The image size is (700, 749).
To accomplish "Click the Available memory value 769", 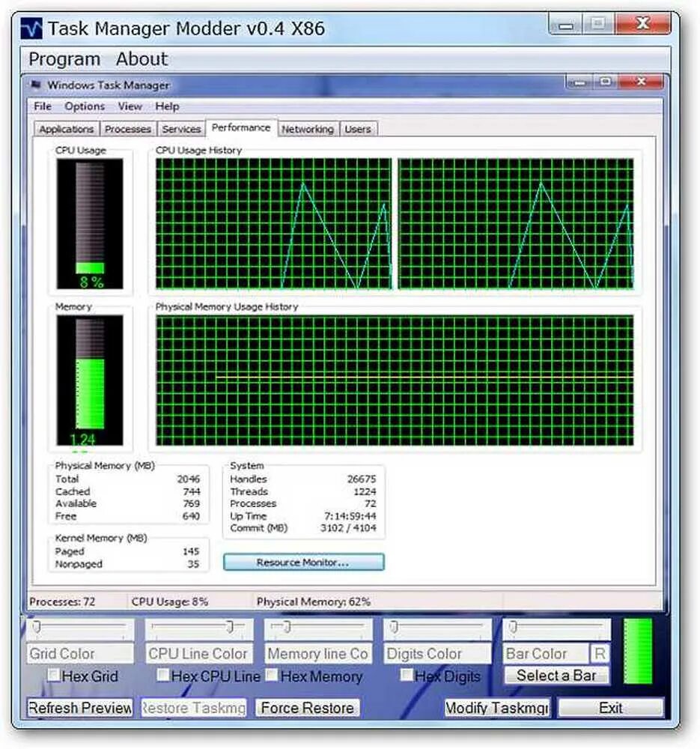I will (192, 503).
